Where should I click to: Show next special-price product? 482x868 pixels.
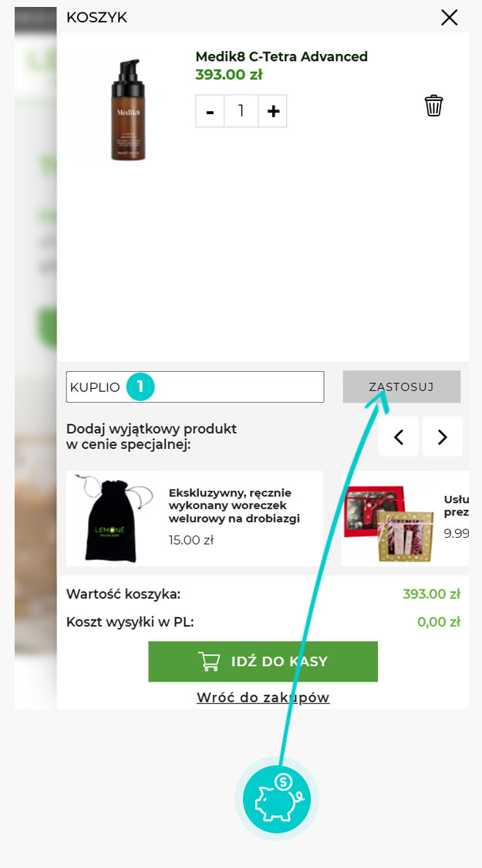tap(442, 437)
